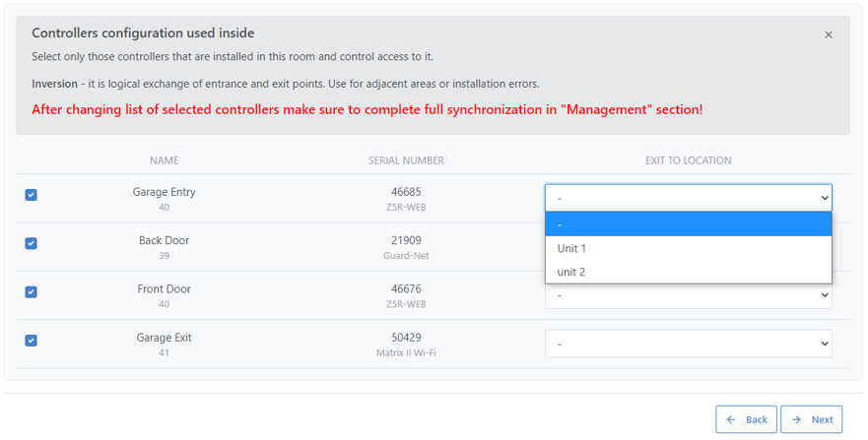This screenshot has height=440, width=868.
Task: Close the controllers configuration info panel
Action: (x=828, y=34)
